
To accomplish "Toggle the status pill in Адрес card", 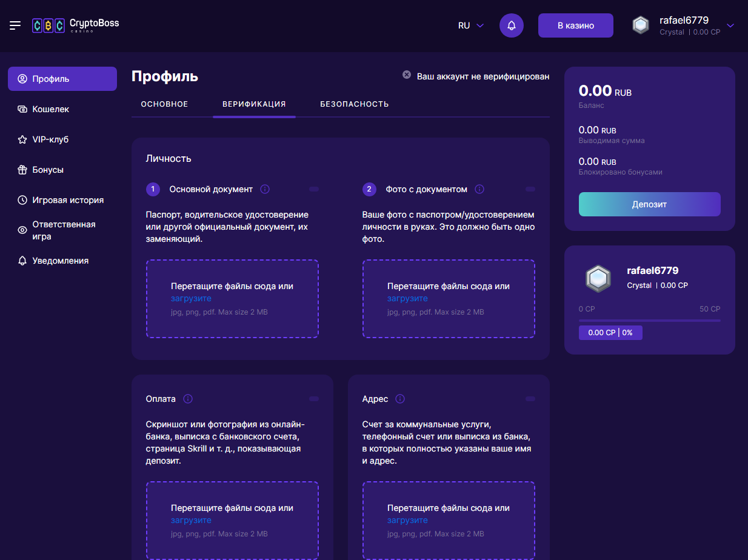I will pos(530,399).
